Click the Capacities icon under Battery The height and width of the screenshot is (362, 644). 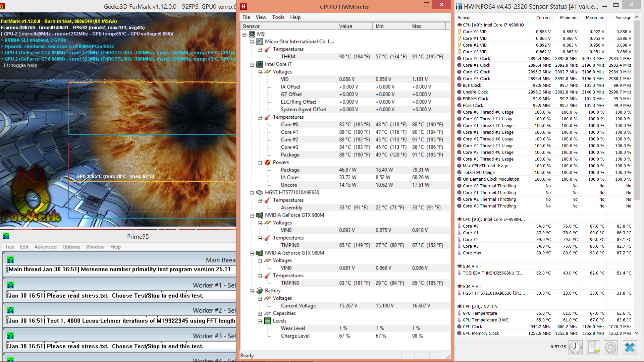[267, 313]
